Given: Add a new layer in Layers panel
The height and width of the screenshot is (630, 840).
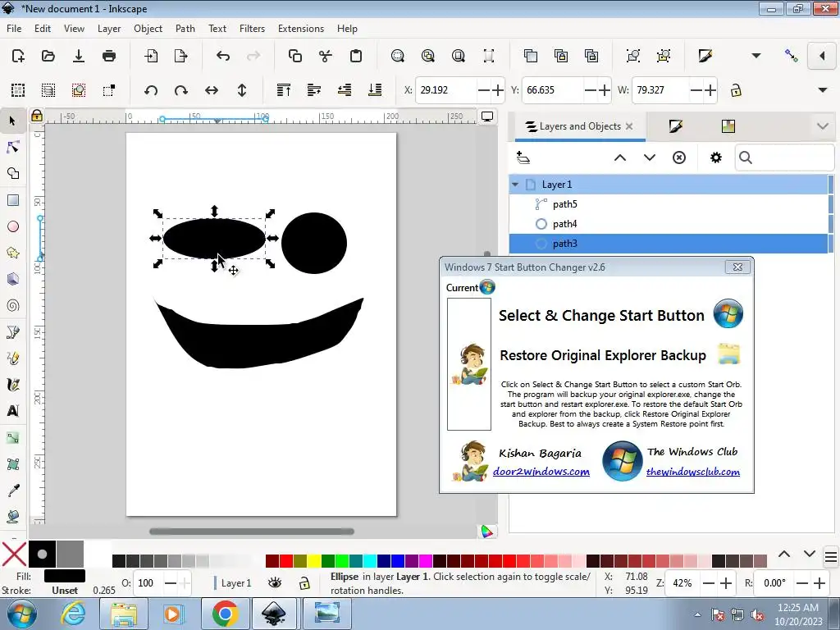Looking at the screenshot, I should coord(523,157).
